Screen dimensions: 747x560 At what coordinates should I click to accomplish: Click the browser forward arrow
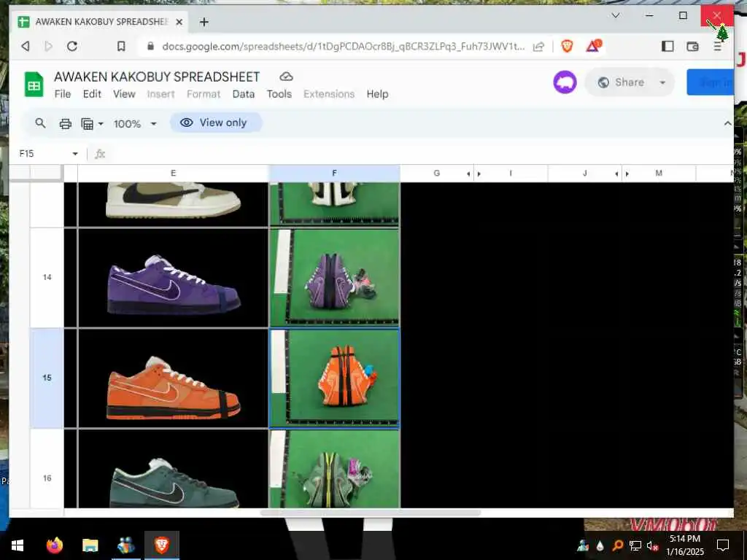pos(49,46)
